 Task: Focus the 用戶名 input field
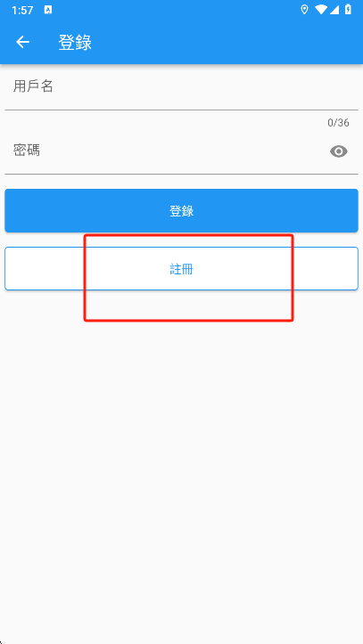click(181, 87)
